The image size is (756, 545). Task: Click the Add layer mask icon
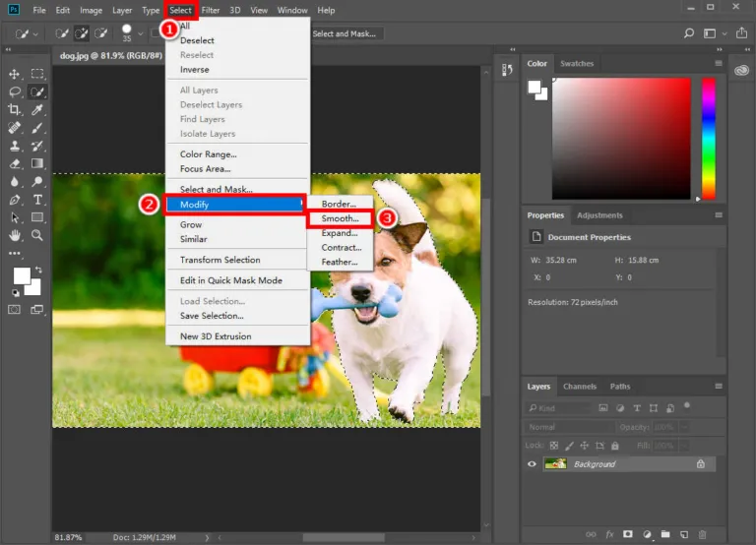[x=628, y=534]
